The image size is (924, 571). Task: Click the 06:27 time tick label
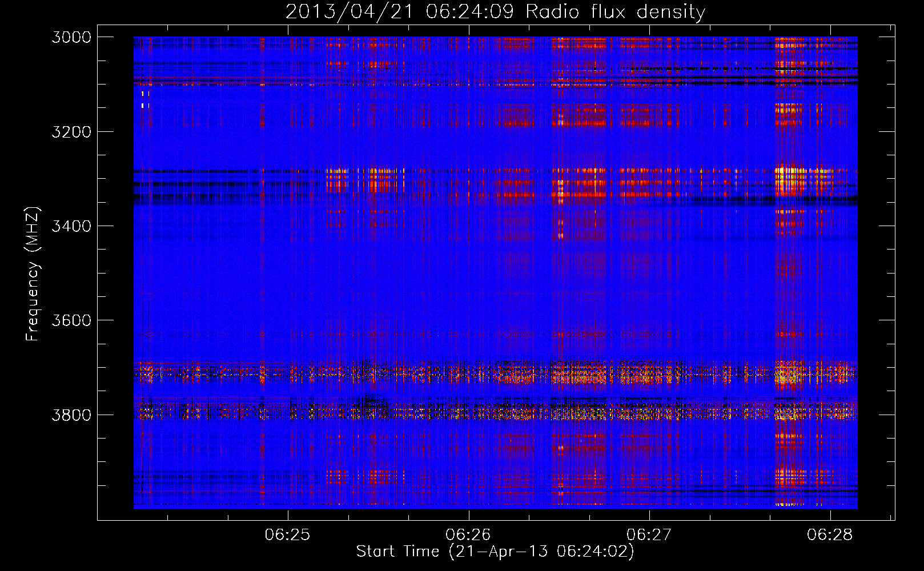click(x=649, y=534)
